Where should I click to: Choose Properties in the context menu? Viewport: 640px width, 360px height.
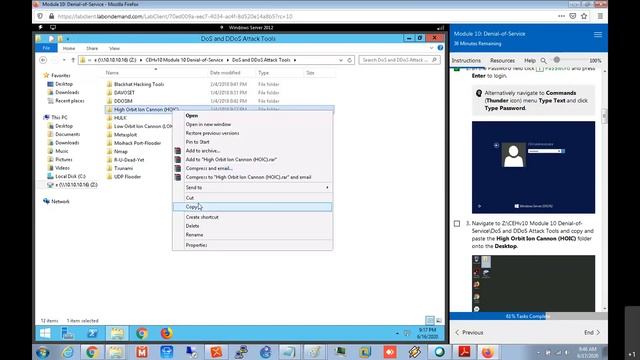(252, 245)
